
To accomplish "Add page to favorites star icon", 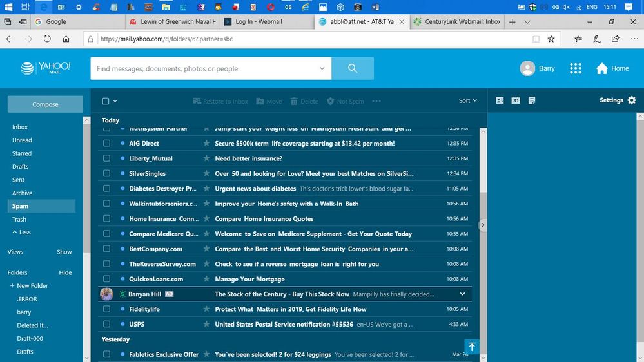I will 551,39.
